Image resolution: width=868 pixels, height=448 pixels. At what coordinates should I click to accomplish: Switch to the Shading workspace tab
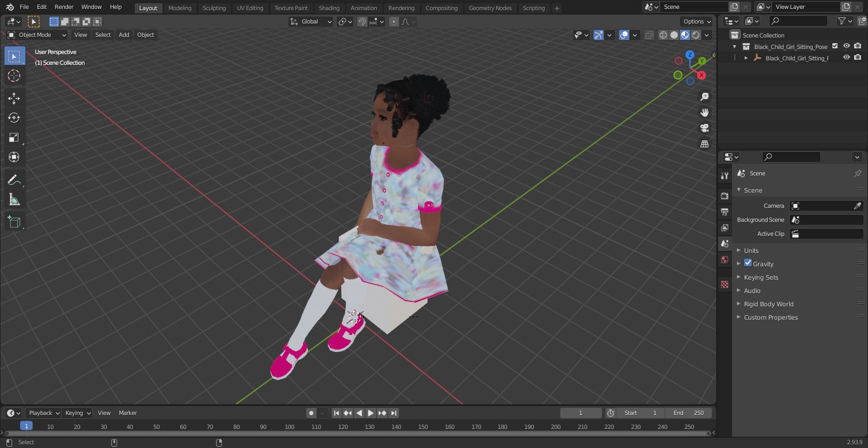tap(329, 8)
